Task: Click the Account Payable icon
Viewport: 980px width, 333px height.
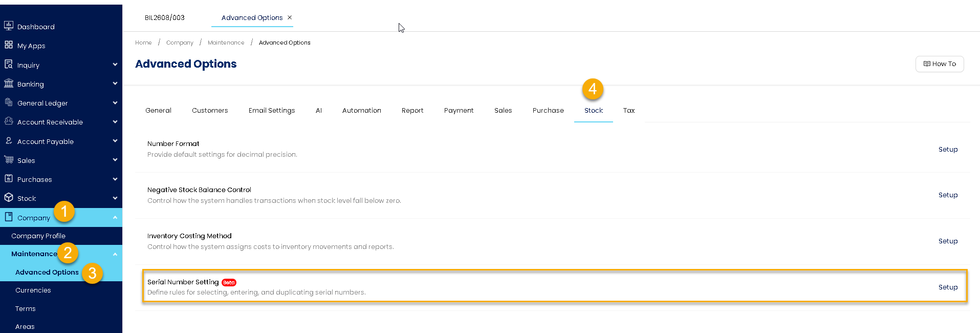Action: pos(9,141)
